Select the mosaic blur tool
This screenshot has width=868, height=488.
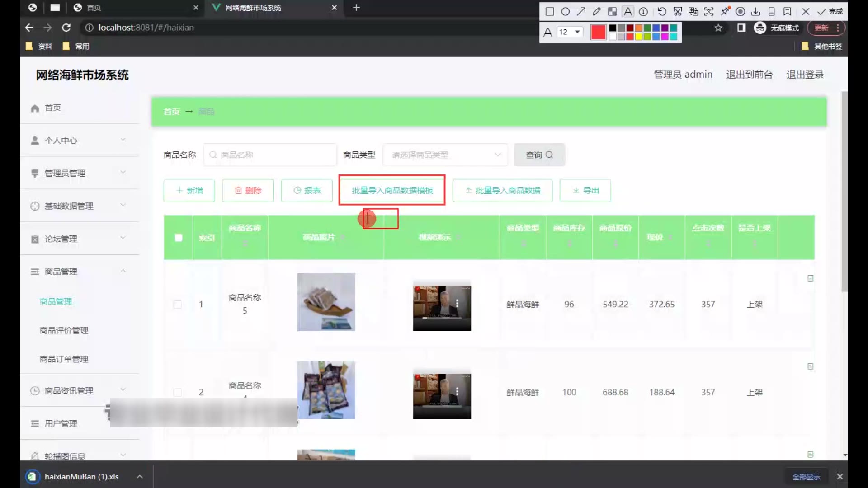612,12
